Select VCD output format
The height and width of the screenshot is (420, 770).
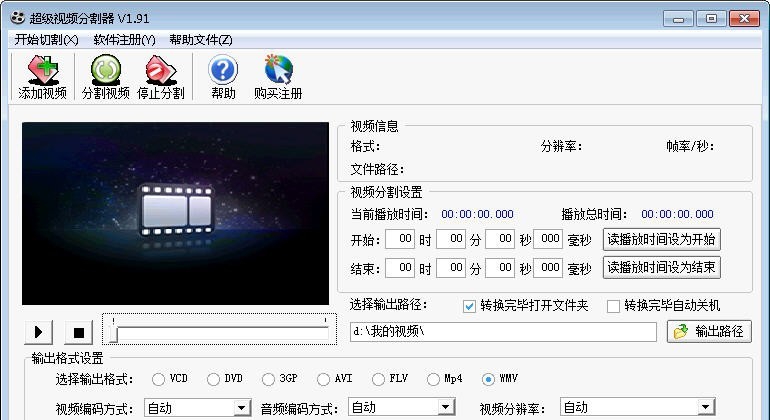(x=158, y=379)
